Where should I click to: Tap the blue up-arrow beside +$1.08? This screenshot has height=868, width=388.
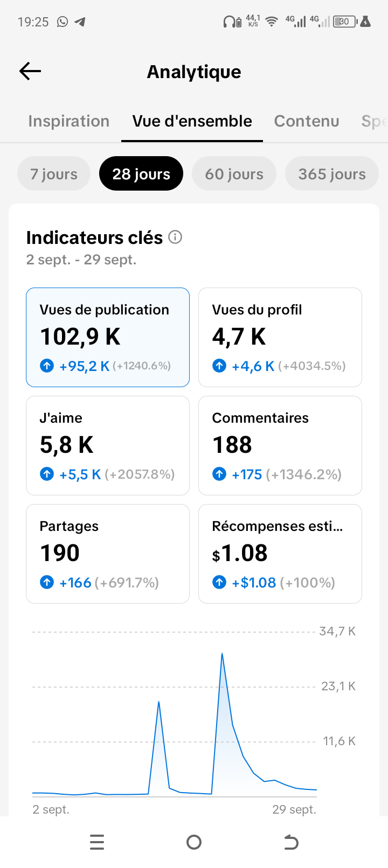(x=219, y=582)
